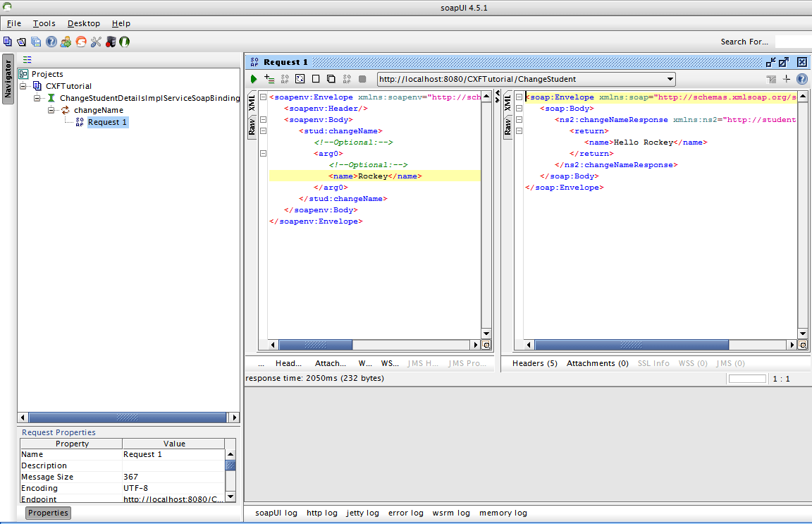This screenshot has width=812, height=524.
Task: Click the loadUI round green icon
Action: tap(124, 42)
